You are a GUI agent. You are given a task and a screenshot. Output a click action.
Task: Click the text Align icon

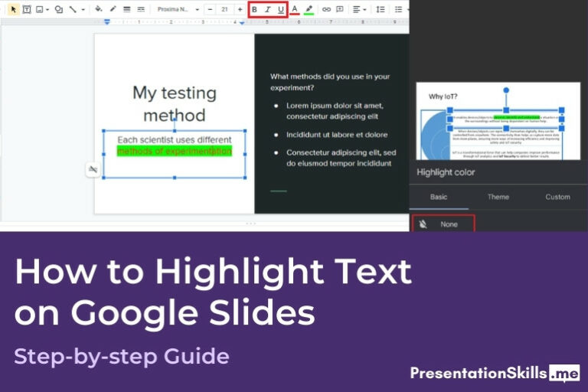356,9
